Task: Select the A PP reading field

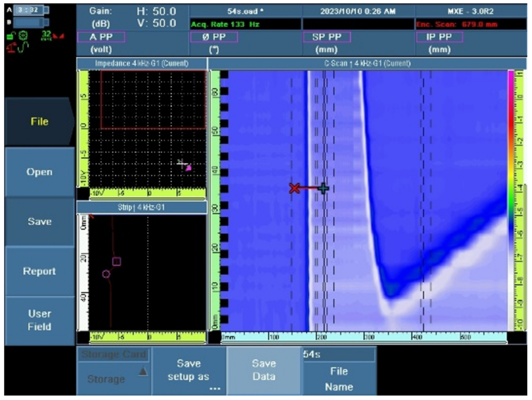Action: [x=101, y=37]
